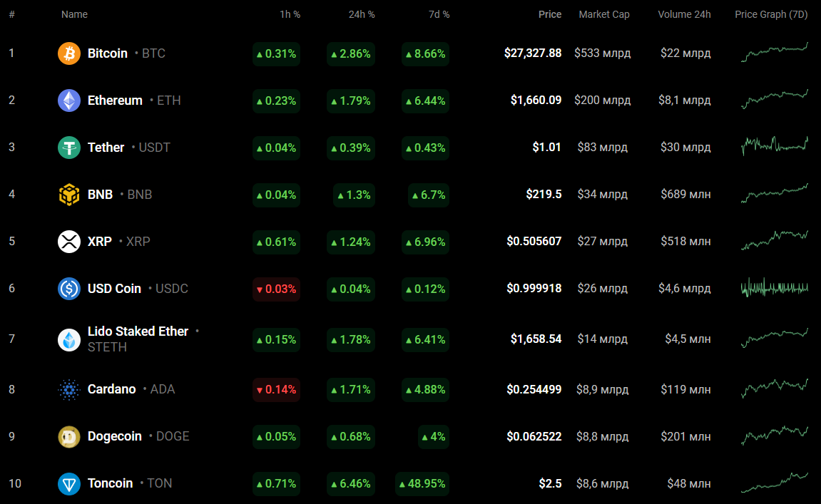The width and height of the screenshot is (821, 504).
Task: Click the BNB coin icon
Action: tap(69, 195)
